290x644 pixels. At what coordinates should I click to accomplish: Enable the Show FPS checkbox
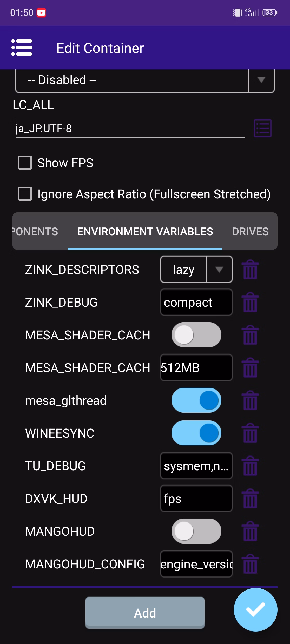click(25, 163)
